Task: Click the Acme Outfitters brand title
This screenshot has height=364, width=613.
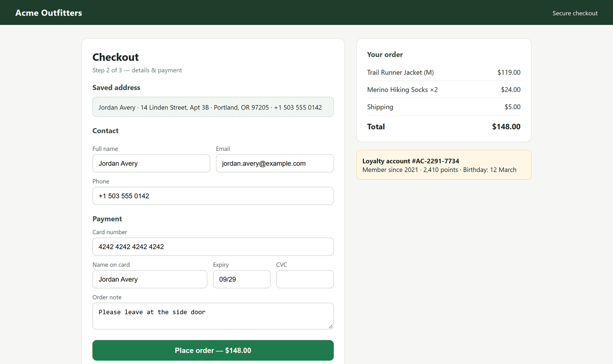Action: pos(49,13)
